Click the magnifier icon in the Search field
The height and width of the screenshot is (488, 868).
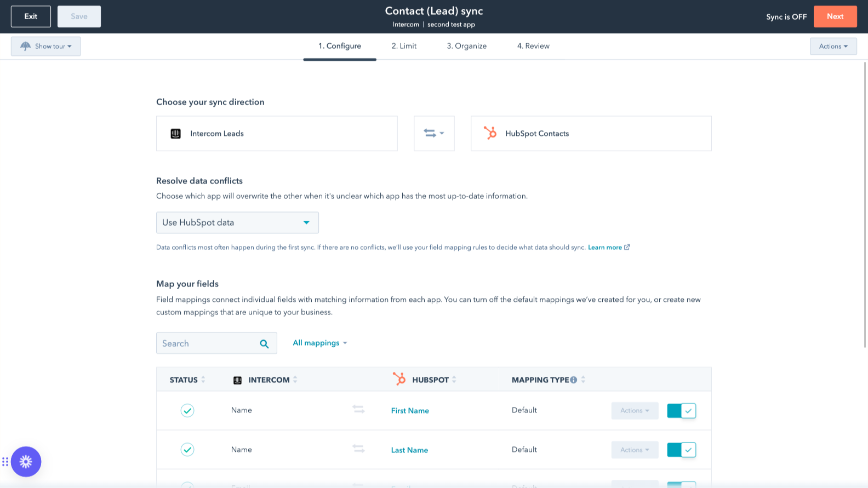tap(264, 344)
